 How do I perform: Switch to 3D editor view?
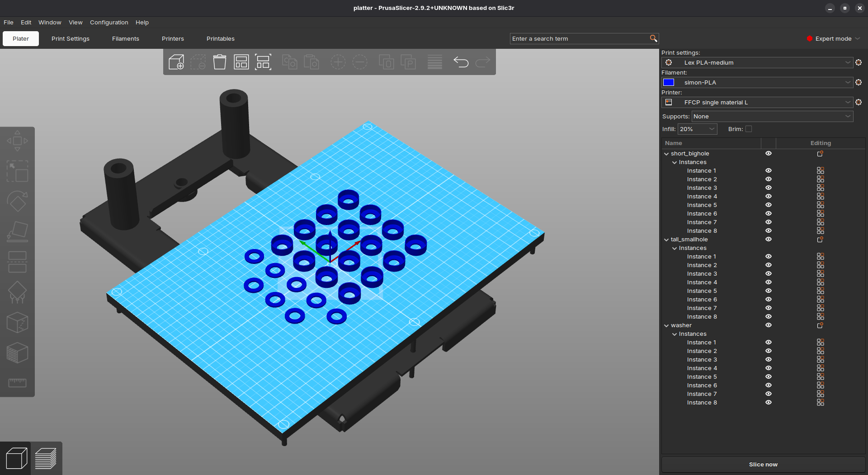pos(16,458)
